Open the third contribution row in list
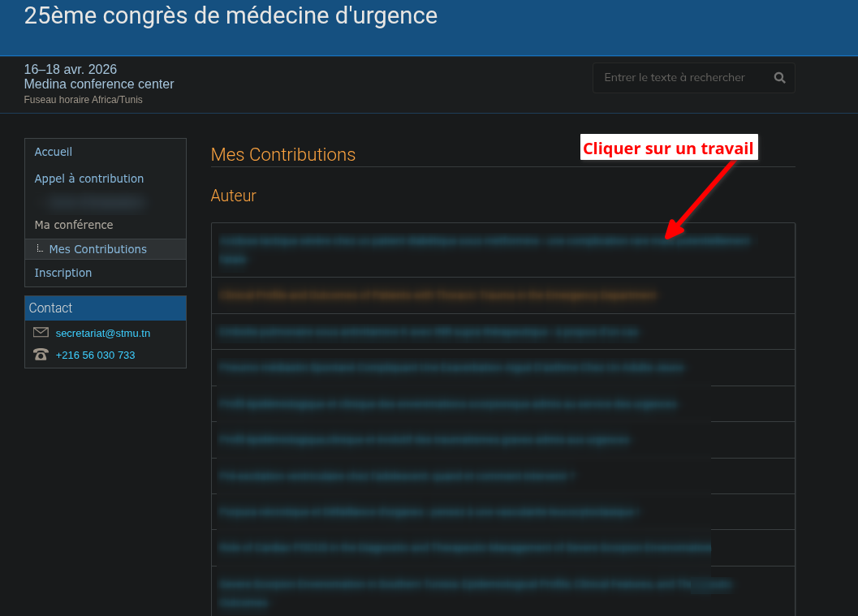The image size is (858, 616). coord(503,331)
